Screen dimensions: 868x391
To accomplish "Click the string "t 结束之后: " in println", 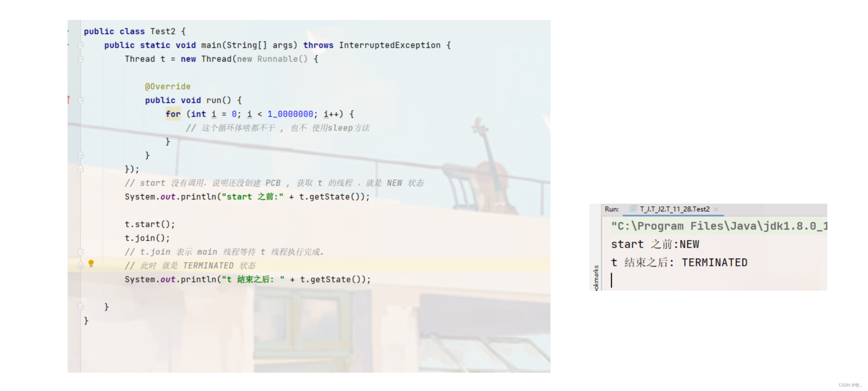I will pos(253,280).
